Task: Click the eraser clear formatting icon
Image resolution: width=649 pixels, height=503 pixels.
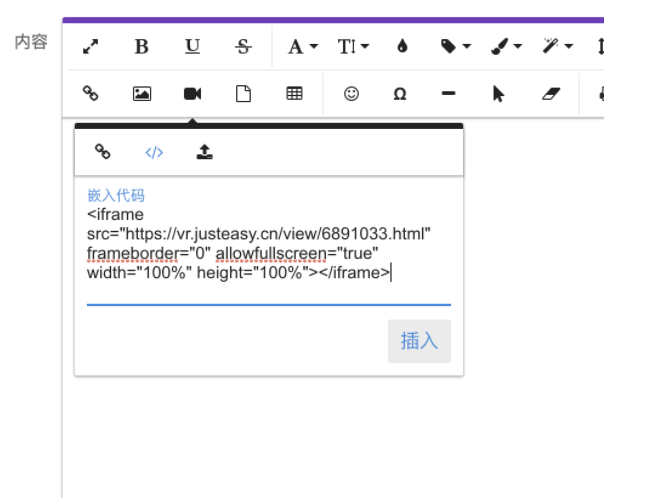Action: pyautogui.click(x=551, y=93)
